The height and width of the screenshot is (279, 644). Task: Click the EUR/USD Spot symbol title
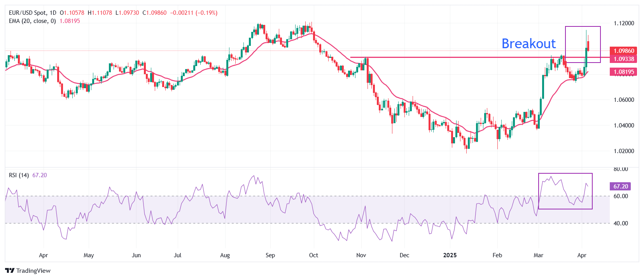tap(27, 13)
